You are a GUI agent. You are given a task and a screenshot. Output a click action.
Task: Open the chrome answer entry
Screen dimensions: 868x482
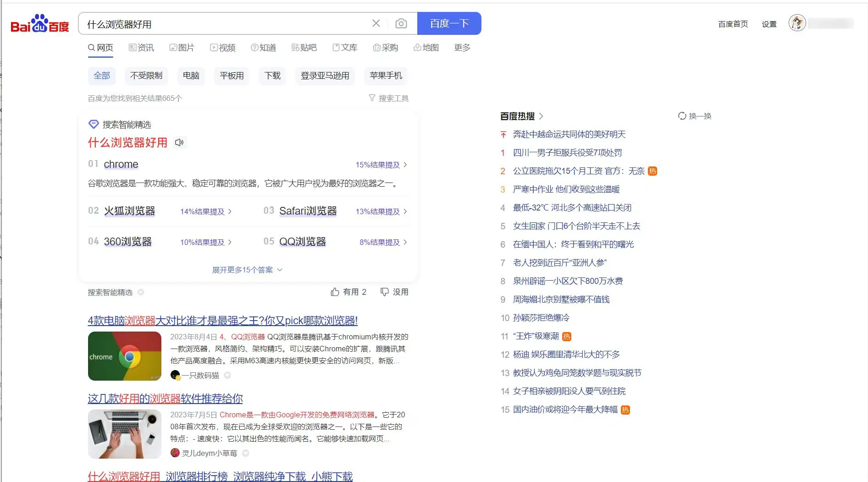[121, 164]
